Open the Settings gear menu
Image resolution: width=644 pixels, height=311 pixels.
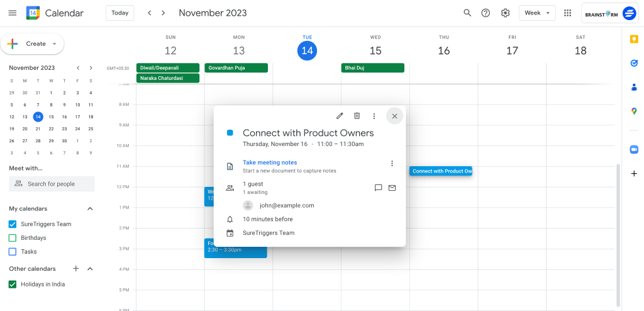(505, 13)
